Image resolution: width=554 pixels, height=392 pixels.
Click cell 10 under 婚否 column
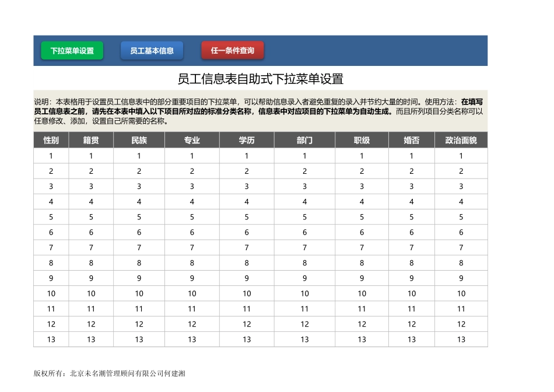[411, 293]
